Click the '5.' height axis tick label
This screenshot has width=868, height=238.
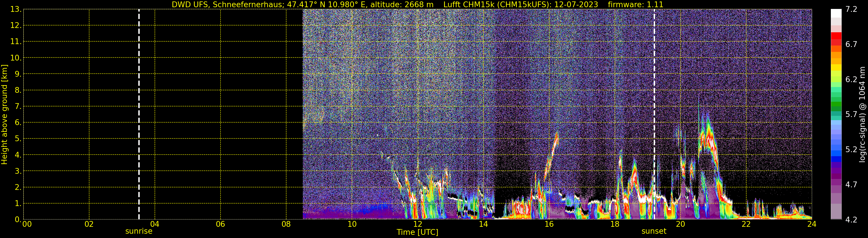pyautogui.click(x=18, y=139)
